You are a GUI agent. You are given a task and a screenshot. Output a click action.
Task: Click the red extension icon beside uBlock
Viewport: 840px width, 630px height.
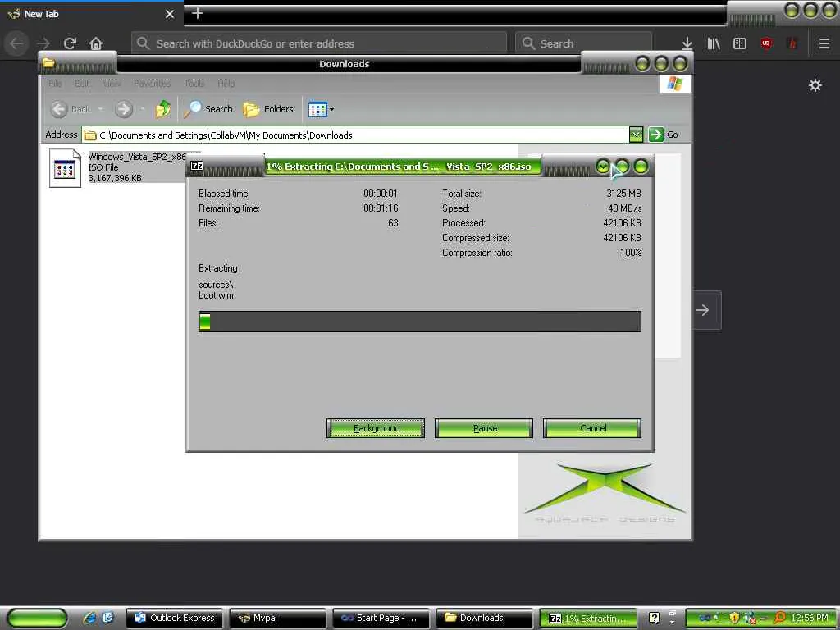tap(792, 43)
